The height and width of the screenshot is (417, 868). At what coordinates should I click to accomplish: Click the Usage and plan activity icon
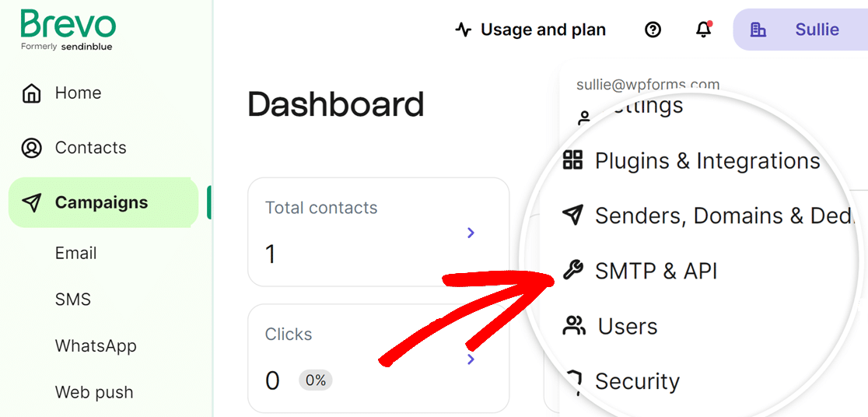(464, 30)
